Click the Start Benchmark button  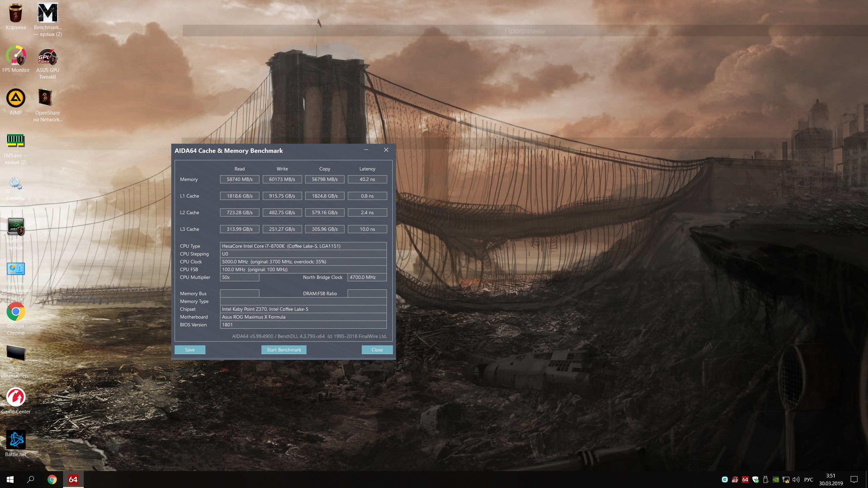click(283, 350)
